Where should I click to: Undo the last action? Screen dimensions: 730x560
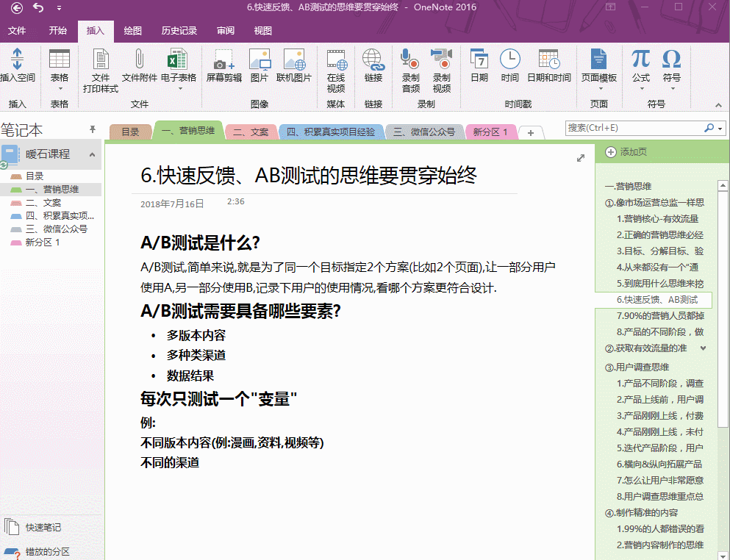point(38,7)
